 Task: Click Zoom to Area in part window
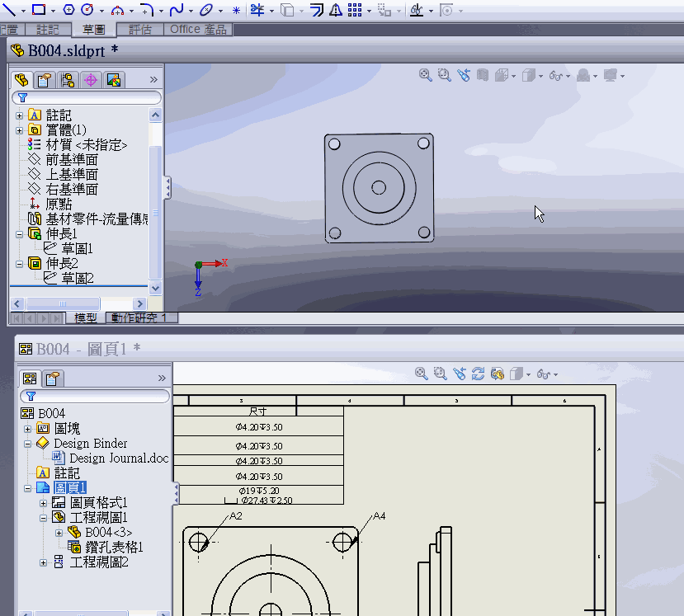tap(444, 75)
